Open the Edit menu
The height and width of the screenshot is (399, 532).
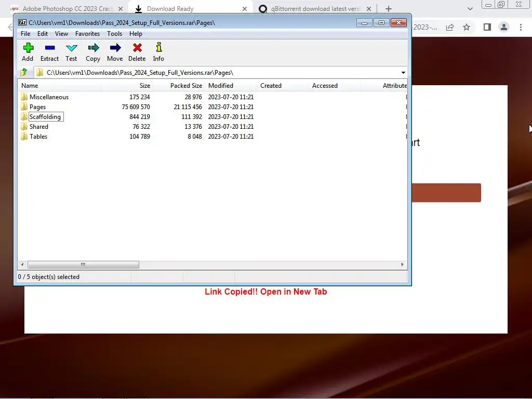43,34
